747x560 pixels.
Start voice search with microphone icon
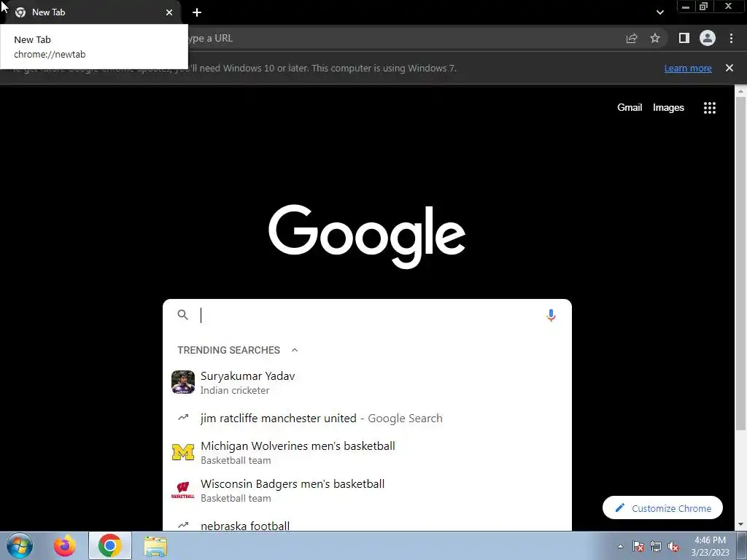pos(551,315)
